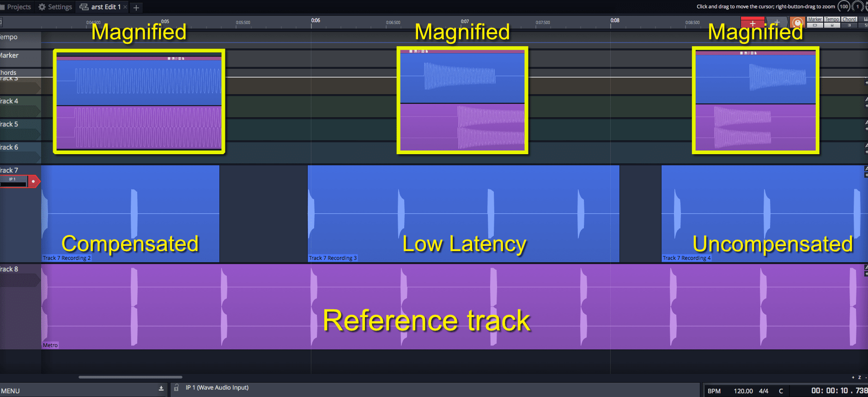Add a new tab with plus button
Viewport: 868px width, 397px height.
(x=136, y=7)
